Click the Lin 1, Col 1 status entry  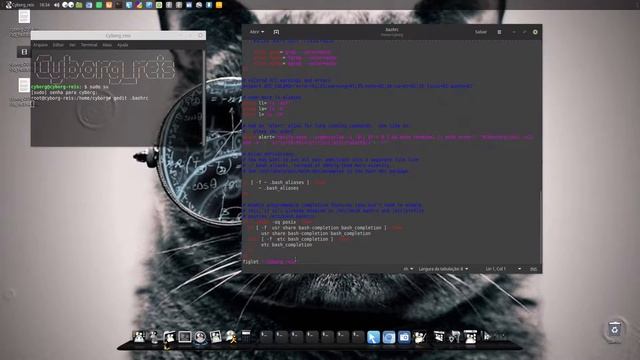click(x=496, y=269)
